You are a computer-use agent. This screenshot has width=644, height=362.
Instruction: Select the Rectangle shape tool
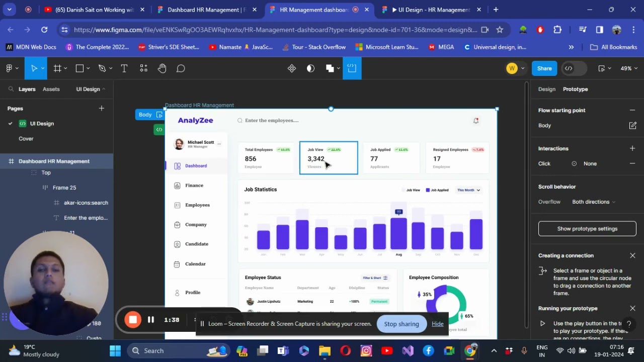79,68
